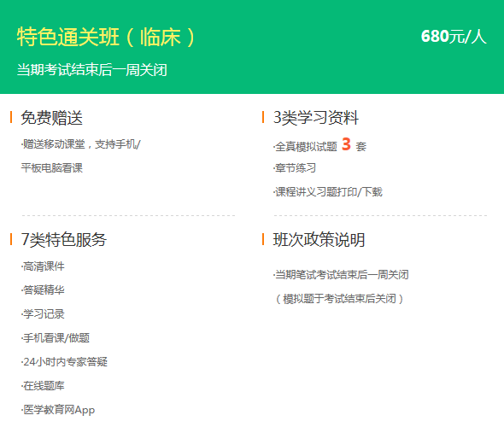The height and width of the screenshot is (427, 504).
Task: Click the 3类学习资料 section heading
Action: (x=316, y=117)
